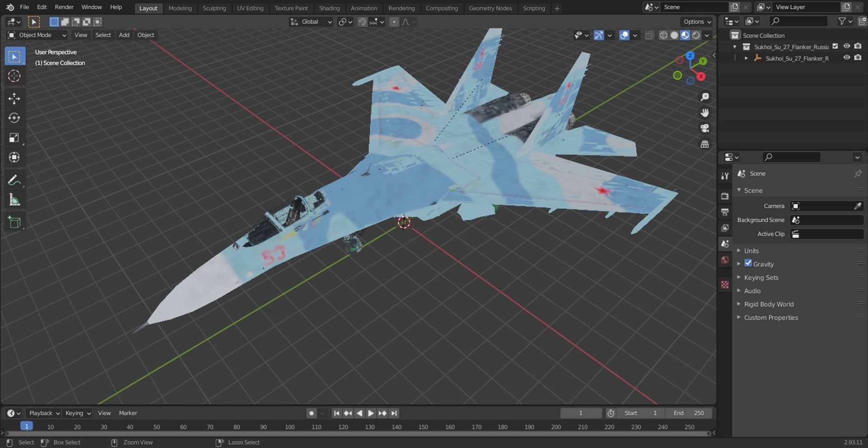Choose the Scale tool

pos(14,138)
